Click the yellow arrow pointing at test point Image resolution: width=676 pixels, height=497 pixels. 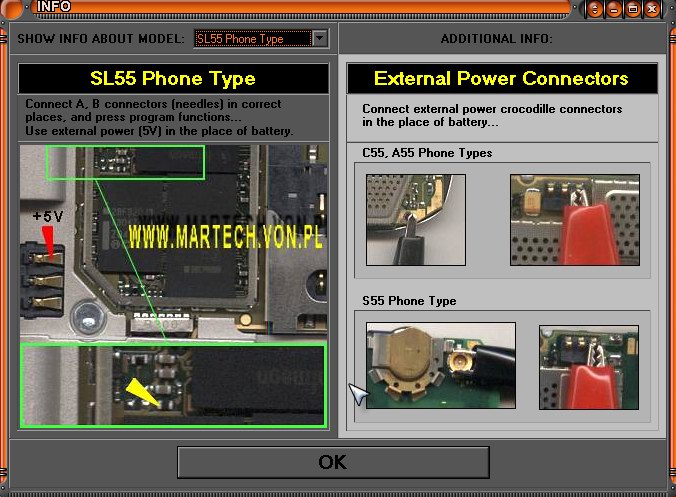pyautogui.click(x=142, y=391)
